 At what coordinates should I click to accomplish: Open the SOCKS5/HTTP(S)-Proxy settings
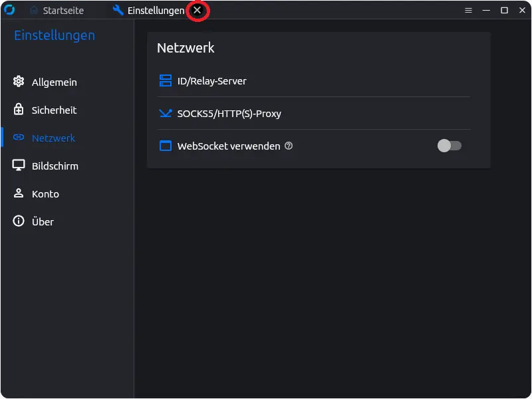click(x=229, y=114)
